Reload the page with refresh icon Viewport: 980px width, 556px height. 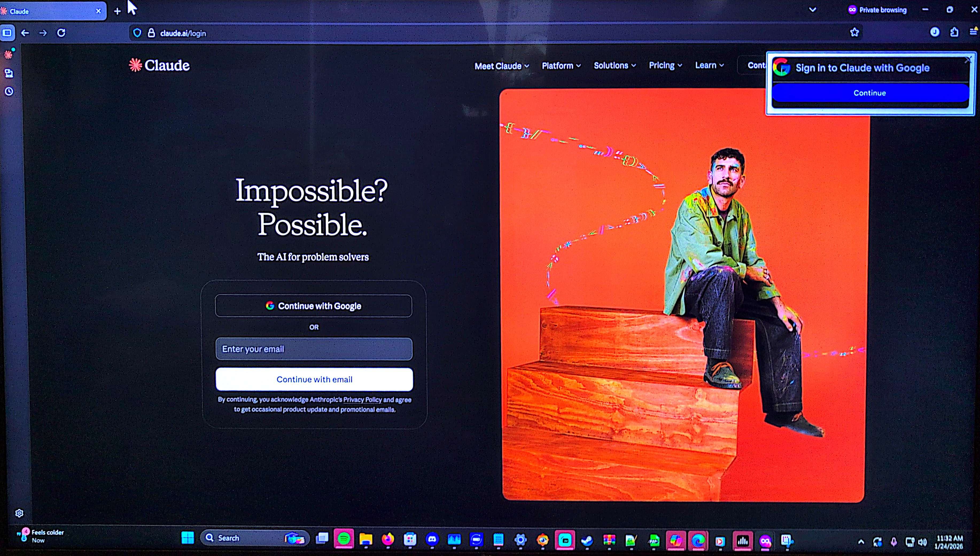61,33
